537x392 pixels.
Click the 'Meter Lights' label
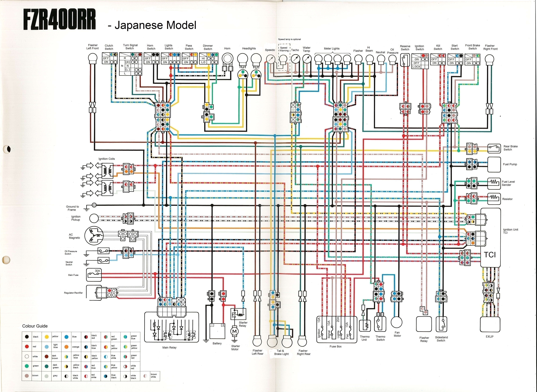pyautogui.click(x=332, y=49)
